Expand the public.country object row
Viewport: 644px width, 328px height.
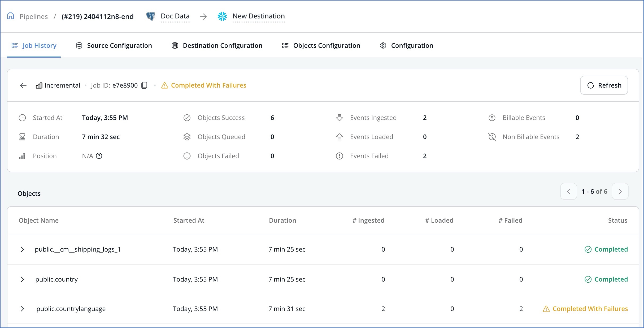click(22, 279)
